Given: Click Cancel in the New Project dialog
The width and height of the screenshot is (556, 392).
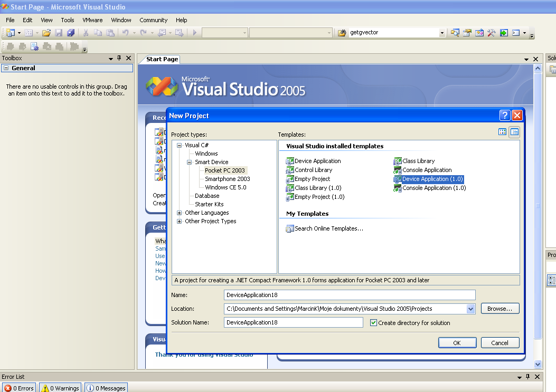Looking at the screenshot, I should [x=500, y=343].
